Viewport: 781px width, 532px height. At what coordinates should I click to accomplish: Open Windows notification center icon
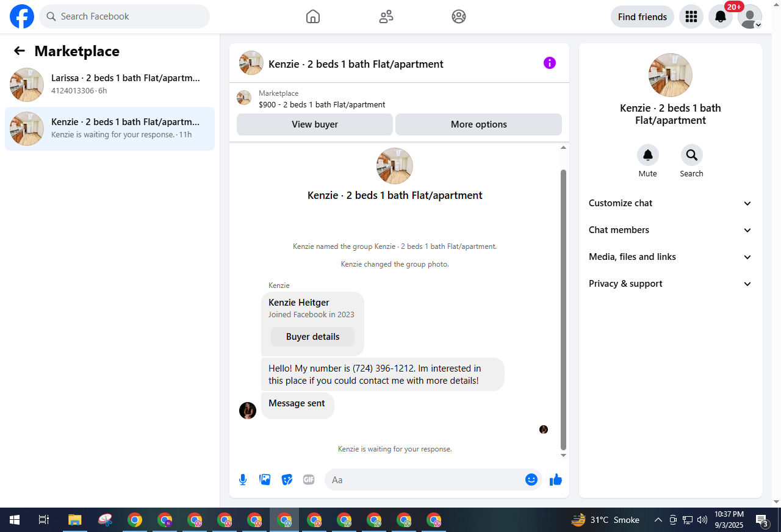point(762,520)
